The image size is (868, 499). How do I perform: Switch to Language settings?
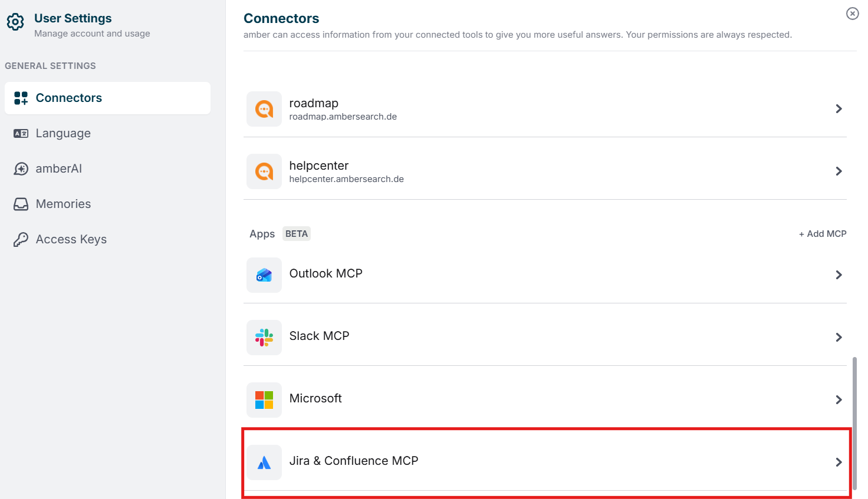pyautogui.click(x=107, y=133)
